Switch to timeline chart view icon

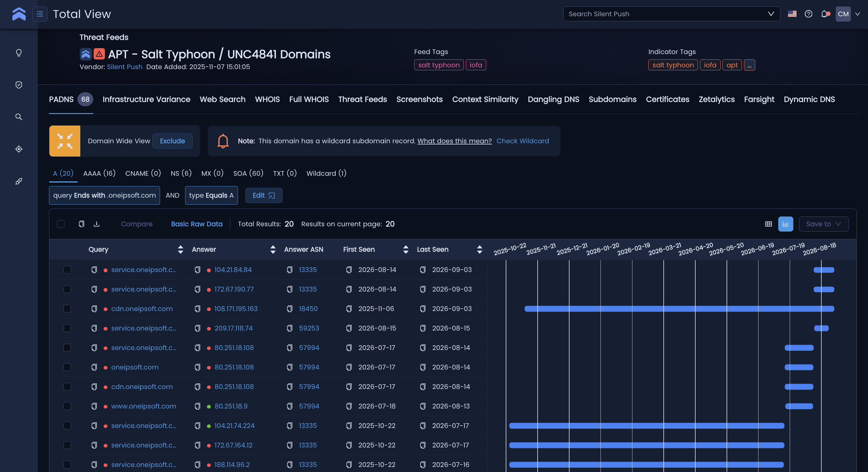click(x=785, y=224)
